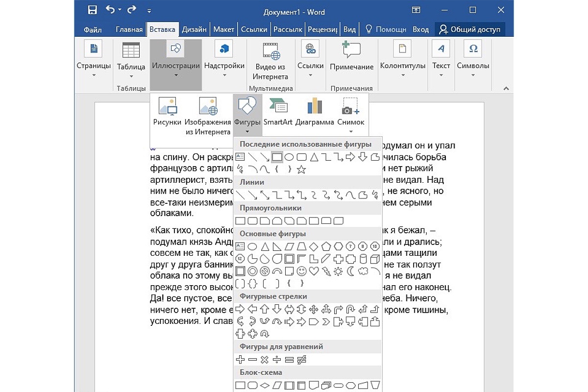Switch to the Макет tab

click(224, 29)
